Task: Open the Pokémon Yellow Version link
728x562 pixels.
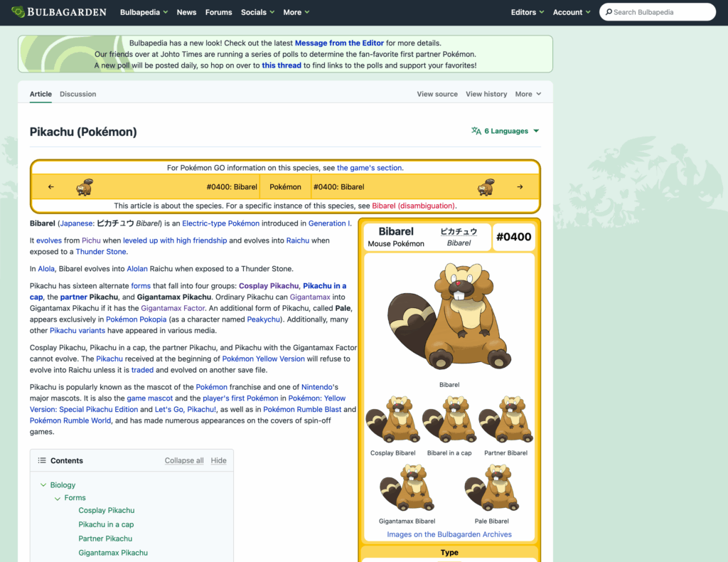Action: pyautogui.click(x=263, y=359)
